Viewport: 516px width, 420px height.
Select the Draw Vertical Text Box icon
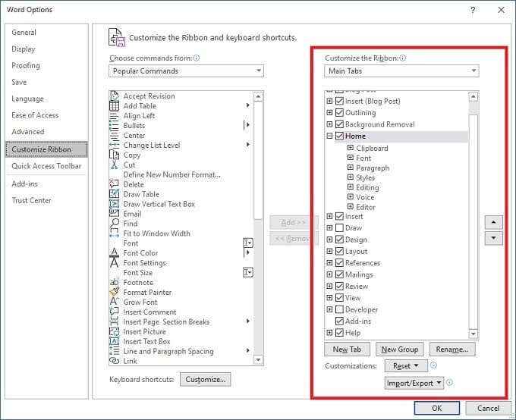114,204
